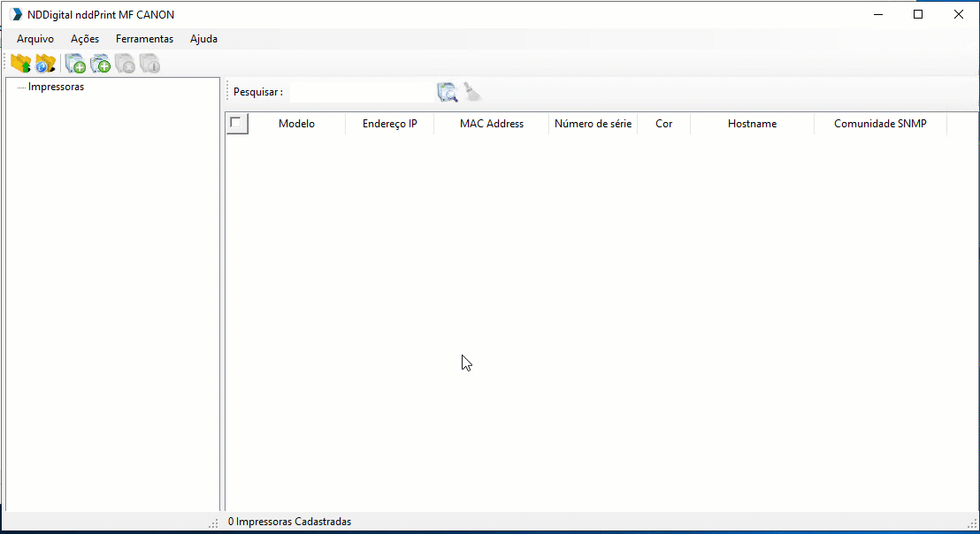Toggle the select-all checkbox in table header
Screen dimensions: 980x534
pos(236,124)
